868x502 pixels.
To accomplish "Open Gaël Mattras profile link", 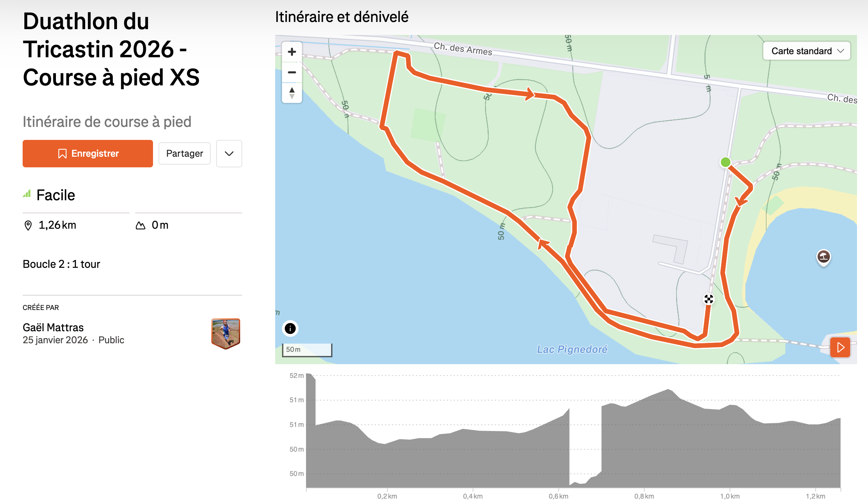I will tap(53, 327).
